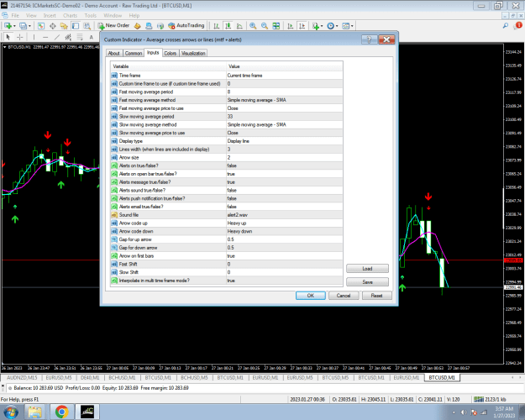
Task: Open the MetaEditor icon next to New Order
Action: (137, 26)
